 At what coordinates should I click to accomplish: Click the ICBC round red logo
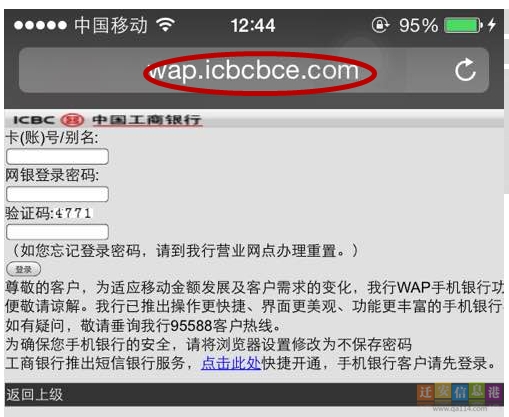[72, 119]
